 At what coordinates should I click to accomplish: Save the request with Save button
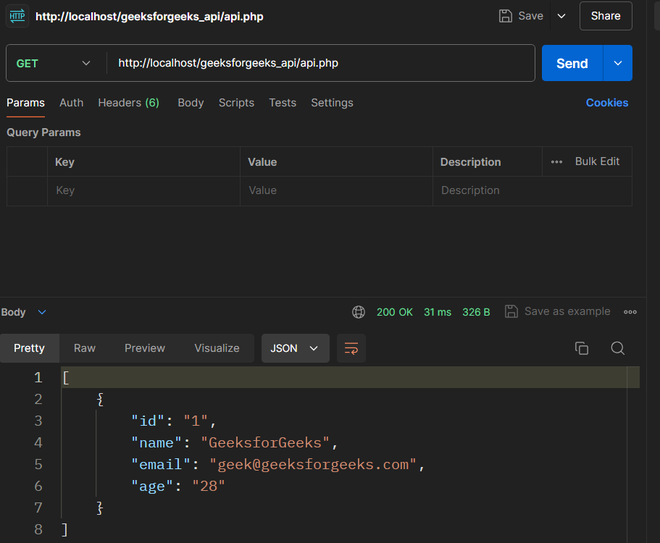coord(521,16)
